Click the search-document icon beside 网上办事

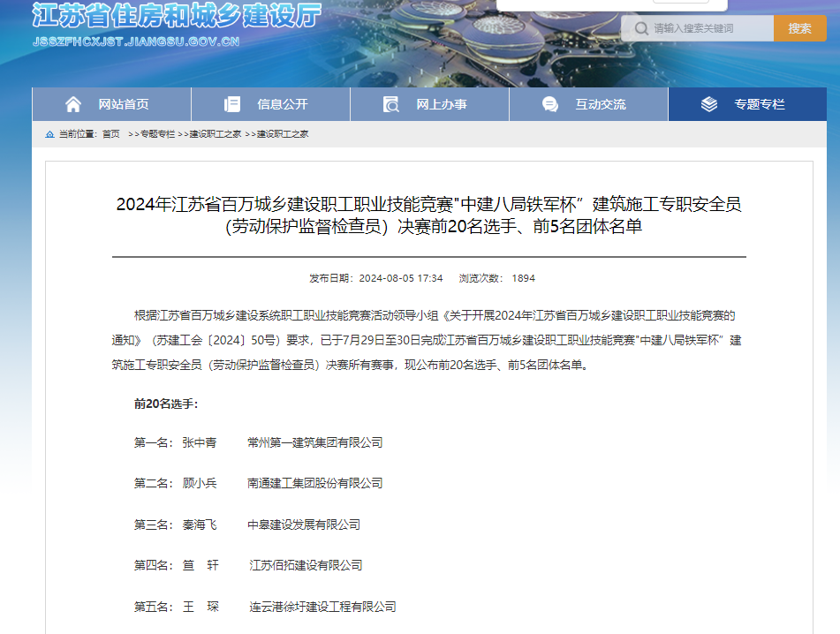tap(391, 104)
